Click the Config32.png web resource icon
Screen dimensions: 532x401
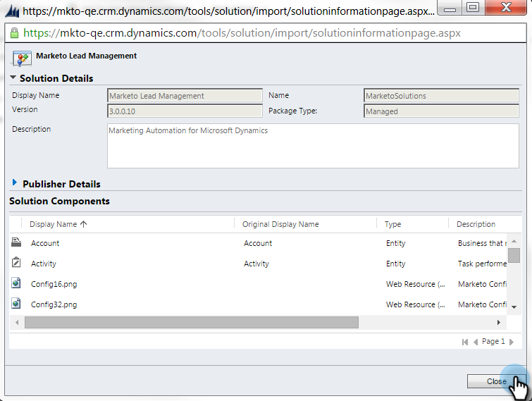[x=16, y=303]
